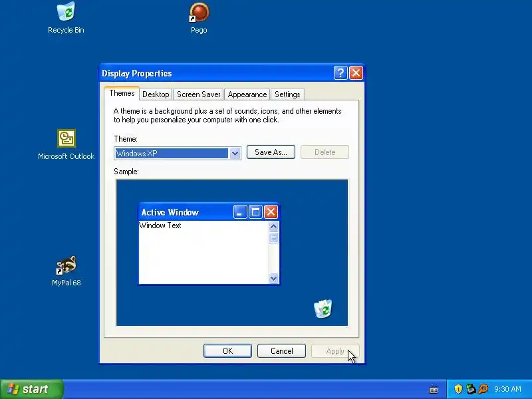Click the sample window maximize icon
532x399 pixels.
pos(255,212)
